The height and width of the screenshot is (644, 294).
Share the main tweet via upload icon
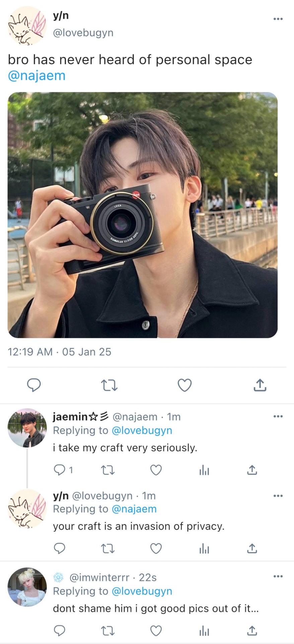pos(260,385)
